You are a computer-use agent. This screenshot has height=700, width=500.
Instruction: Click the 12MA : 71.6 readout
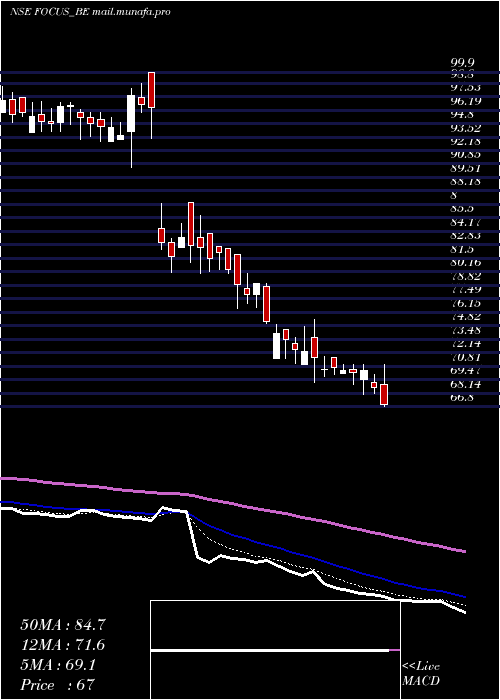click(x=63, y=645)
